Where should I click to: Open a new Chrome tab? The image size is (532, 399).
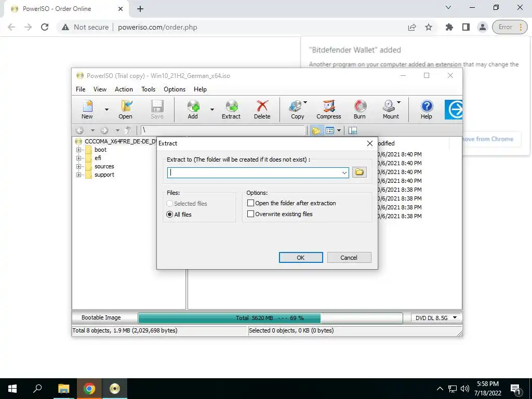[x=140, y=9]
